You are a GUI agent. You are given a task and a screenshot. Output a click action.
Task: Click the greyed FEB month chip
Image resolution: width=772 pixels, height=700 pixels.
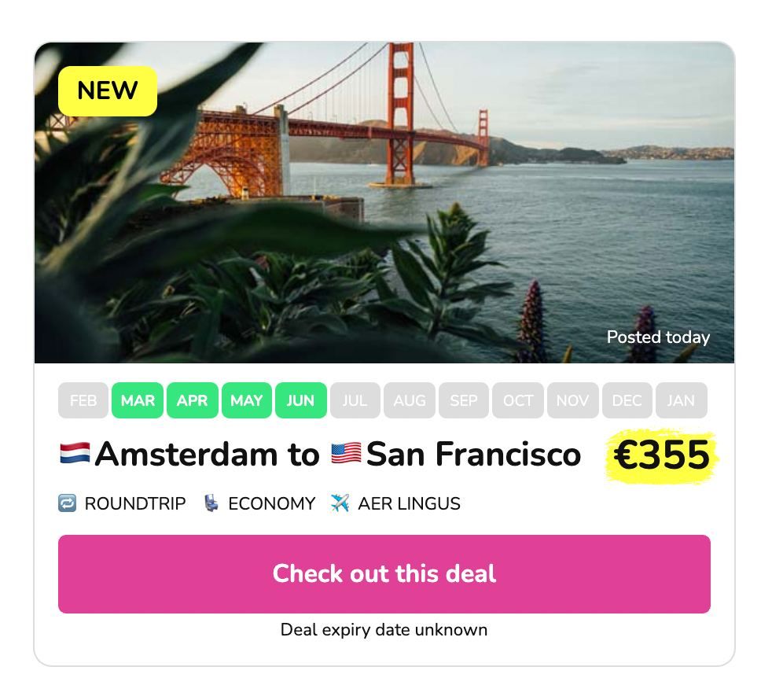pyautogui.click(x=83, y=400)
